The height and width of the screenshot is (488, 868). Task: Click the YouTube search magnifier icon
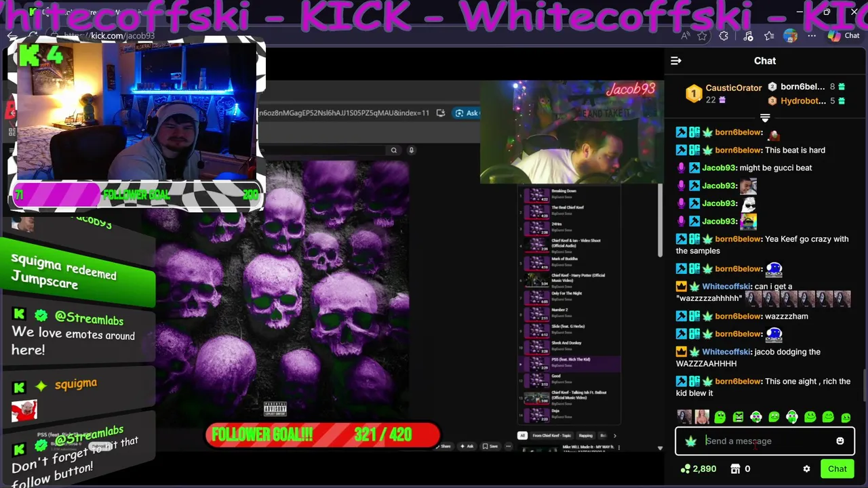click(x=393, y=150)
